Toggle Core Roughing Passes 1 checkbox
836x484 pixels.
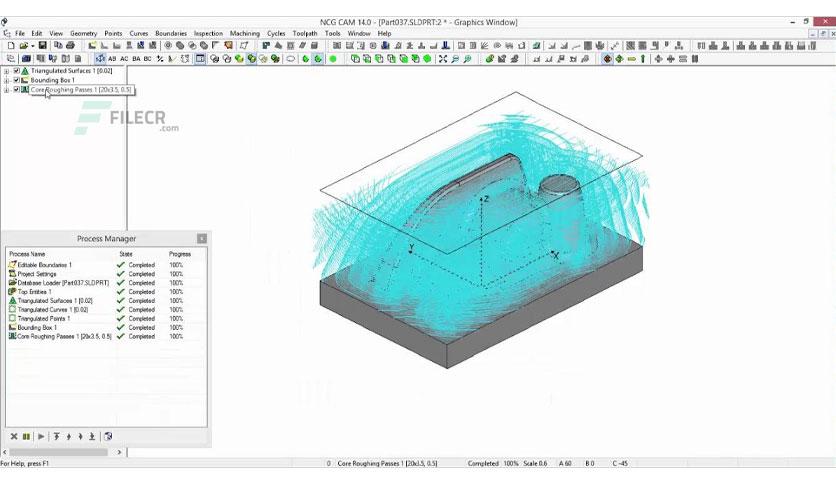click(x=17, y=90)
